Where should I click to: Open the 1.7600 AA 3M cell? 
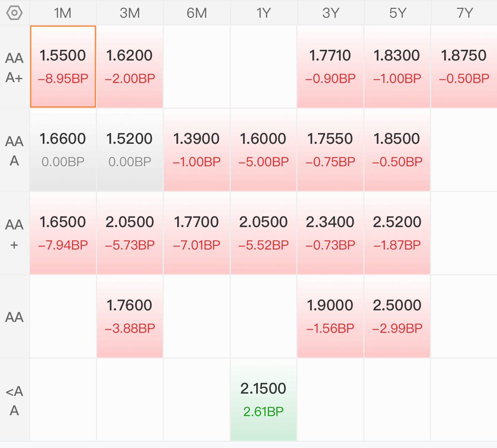tap(130, 317)
